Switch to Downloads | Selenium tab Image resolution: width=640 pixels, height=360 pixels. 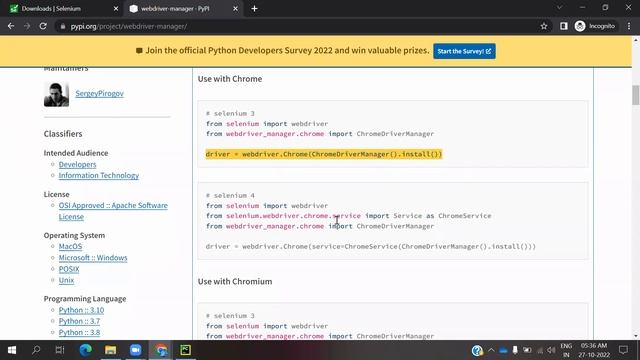click(x=61, y=9)
